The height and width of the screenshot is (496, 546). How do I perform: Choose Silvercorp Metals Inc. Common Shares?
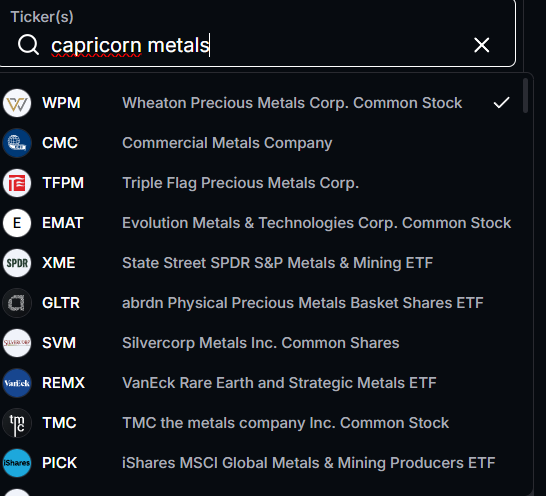pyautogui.click(x=259, y=343)
